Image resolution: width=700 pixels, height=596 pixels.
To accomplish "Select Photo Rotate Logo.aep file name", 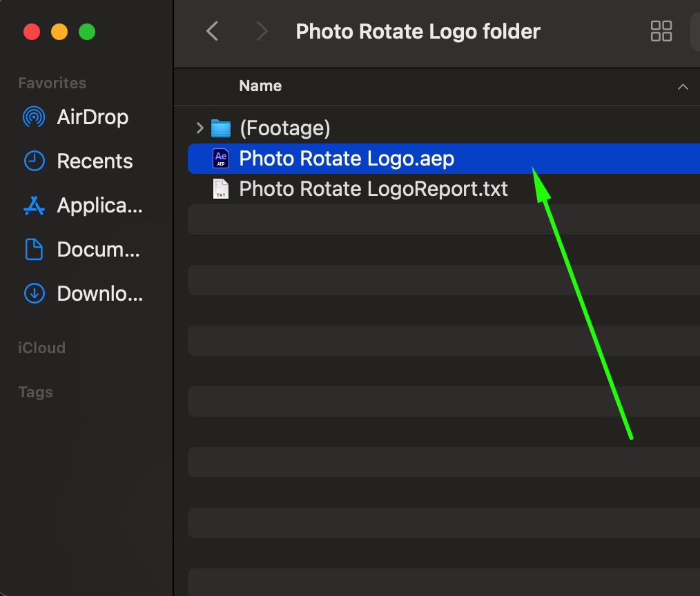I will pyautogui.click(x=347, y=159).
